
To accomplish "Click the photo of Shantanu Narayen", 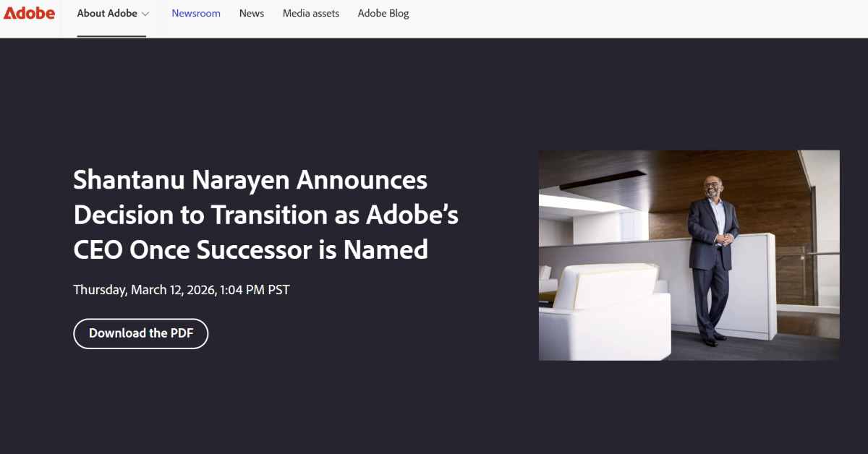I will (x=689, y=255).
